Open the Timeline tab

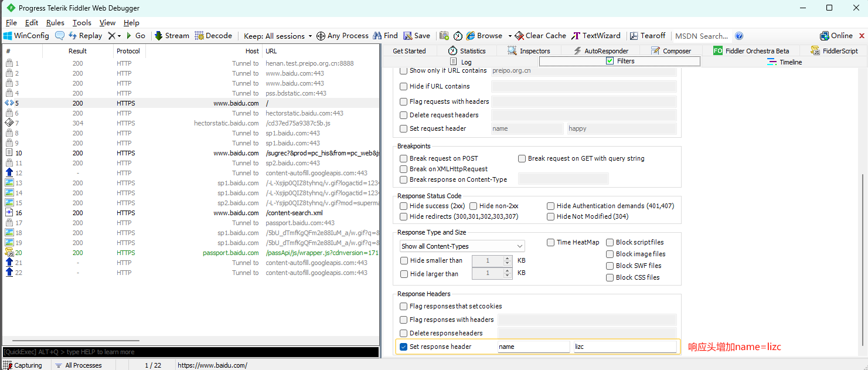tap(784, 62)
